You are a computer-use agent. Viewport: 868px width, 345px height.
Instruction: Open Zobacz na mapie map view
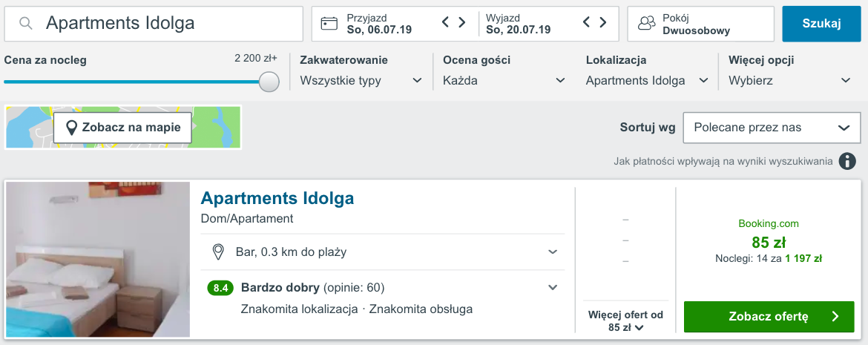click(x=123, y=128)
